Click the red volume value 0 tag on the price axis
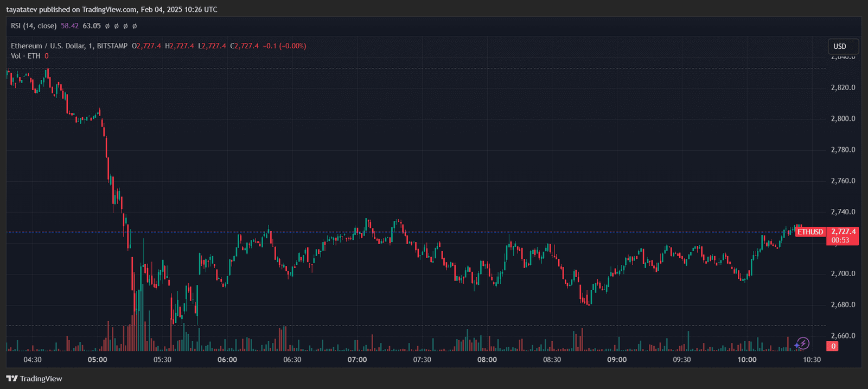This screenshot has width=868, height=389. click(x=833, y=346)
